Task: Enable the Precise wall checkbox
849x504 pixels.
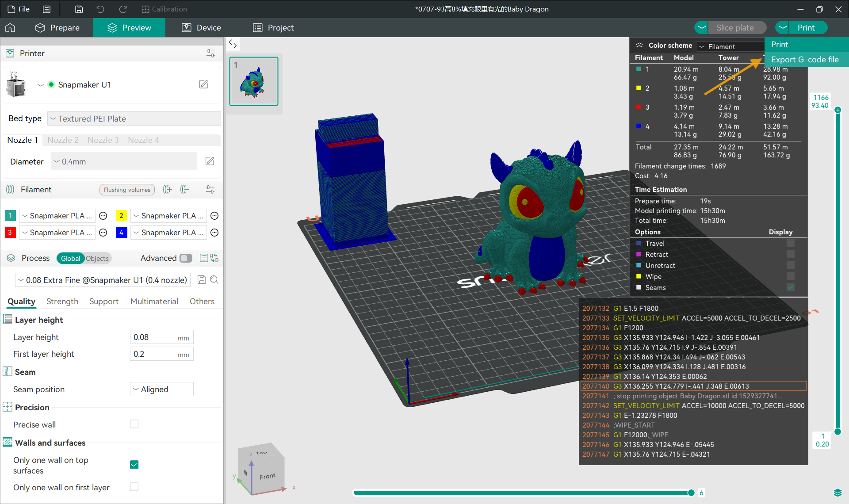Action: (134, 424)
